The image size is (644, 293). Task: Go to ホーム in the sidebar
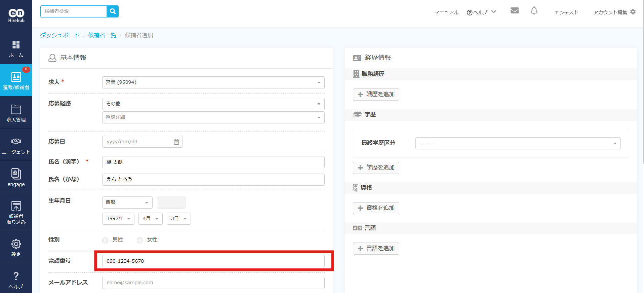coord(16,49)
